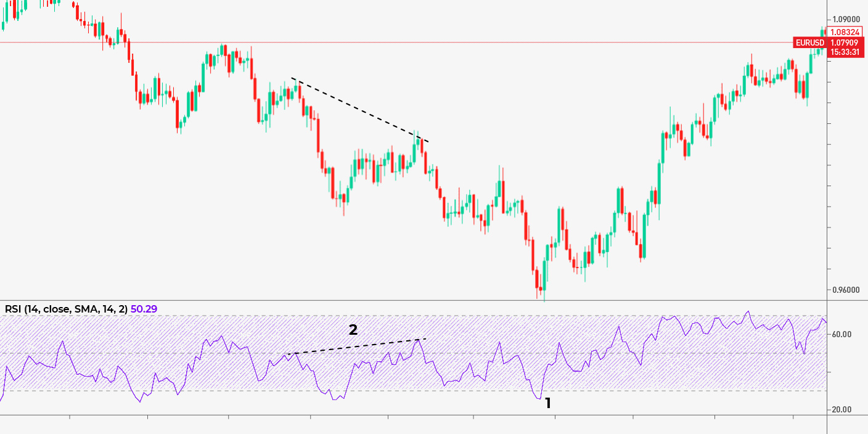Viewport: 868px width, 434px height.
Task: Click the 1.07909 current price tag
Action: click(844, 43)
